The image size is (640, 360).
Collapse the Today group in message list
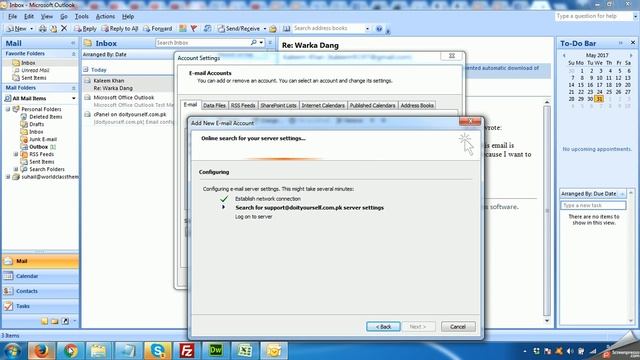(x=86, y=70)
